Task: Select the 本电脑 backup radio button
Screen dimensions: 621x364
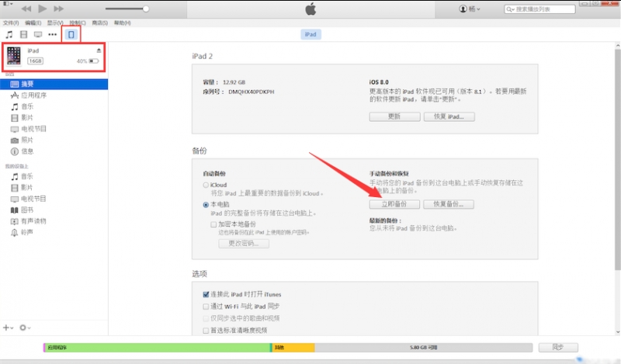Action: (206, 205)
